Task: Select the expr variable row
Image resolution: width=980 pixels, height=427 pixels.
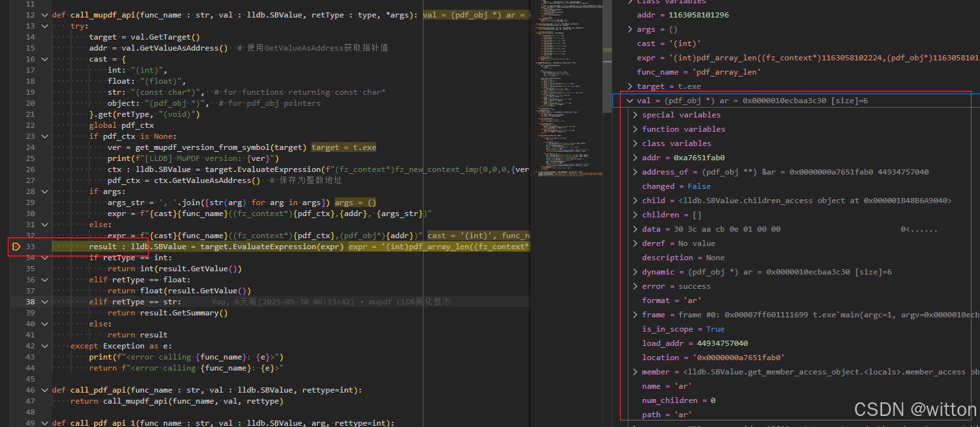Action: (778, 58)
